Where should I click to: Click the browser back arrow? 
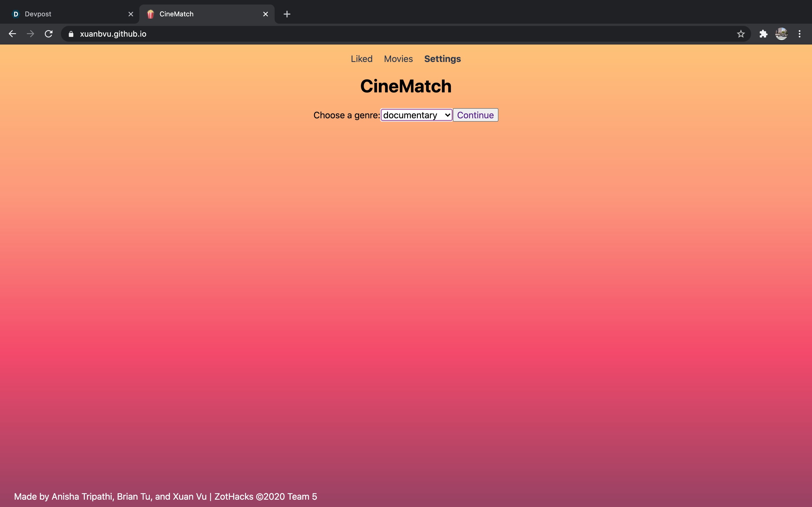pyautogui.click(x=12, y=34)
